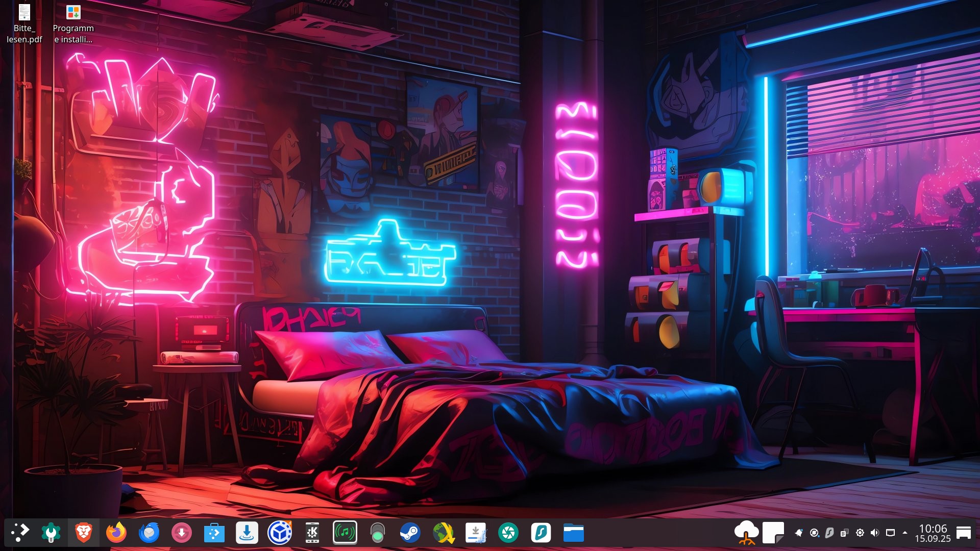Open the Discover software store

(214, 533)
